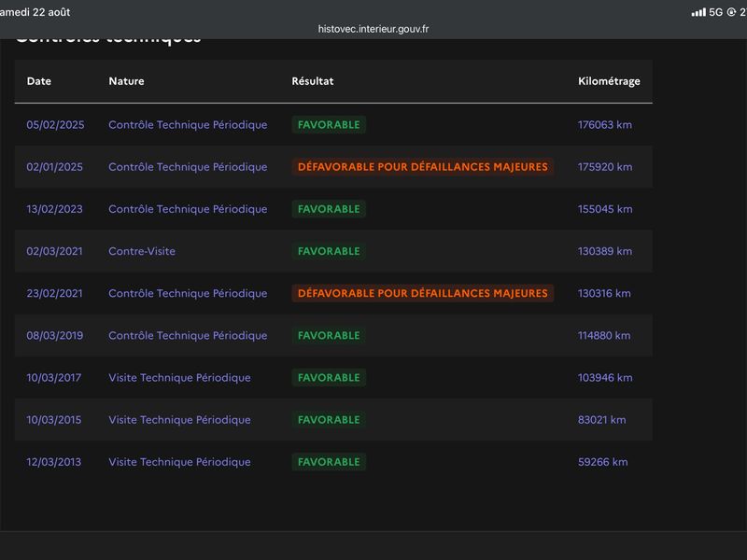Click FAVORABLE badge for 08/03/2019

point(329,336)
